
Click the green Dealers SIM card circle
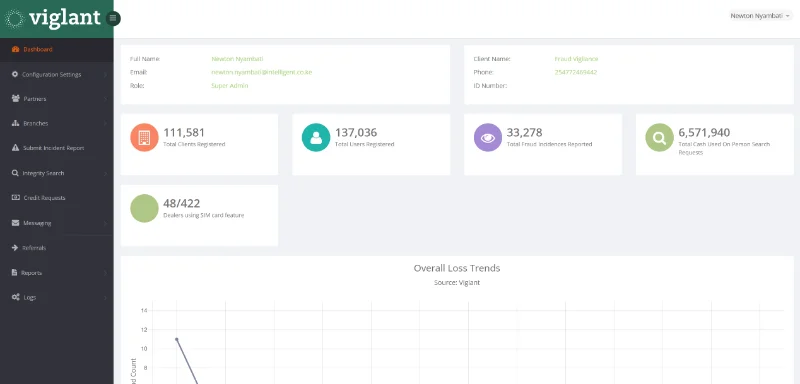pos(144,208)
